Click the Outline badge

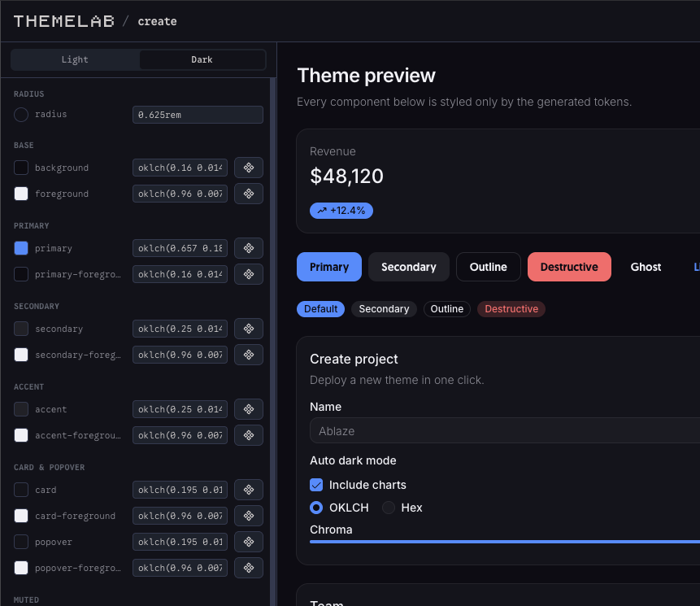tap(447, 309)
